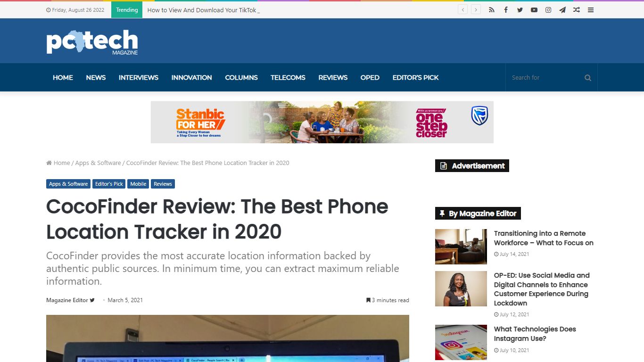
Task: Select the Trending label
Action: [127, 10]
